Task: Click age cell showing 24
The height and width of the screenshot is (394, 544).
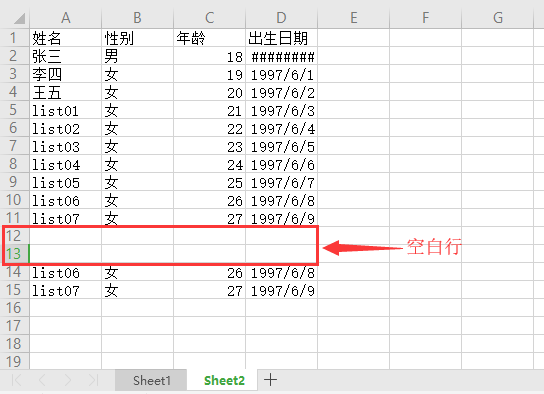Action: click(x=210, y=164)
